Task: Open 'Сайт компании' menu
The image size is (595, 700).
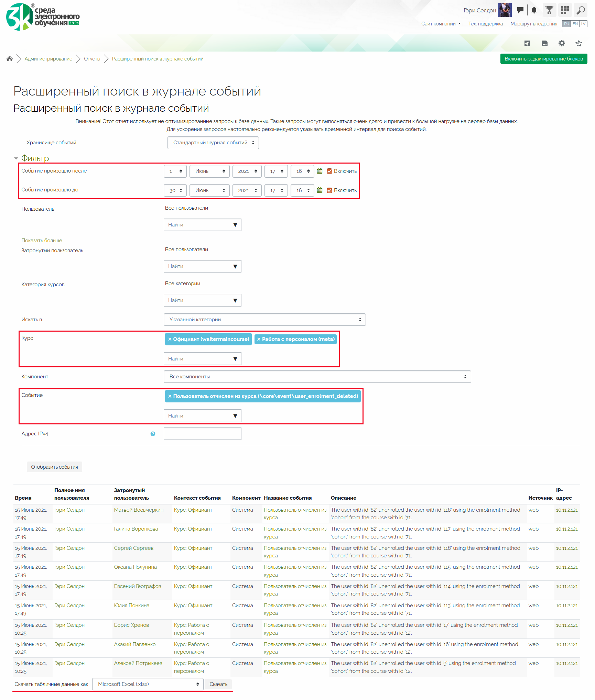Action: pyautogui.click(x=441, y=24)
